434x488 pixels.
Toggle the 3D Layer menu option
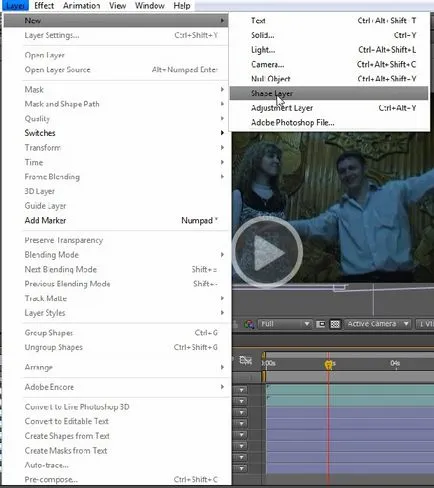tap(116, 191)
